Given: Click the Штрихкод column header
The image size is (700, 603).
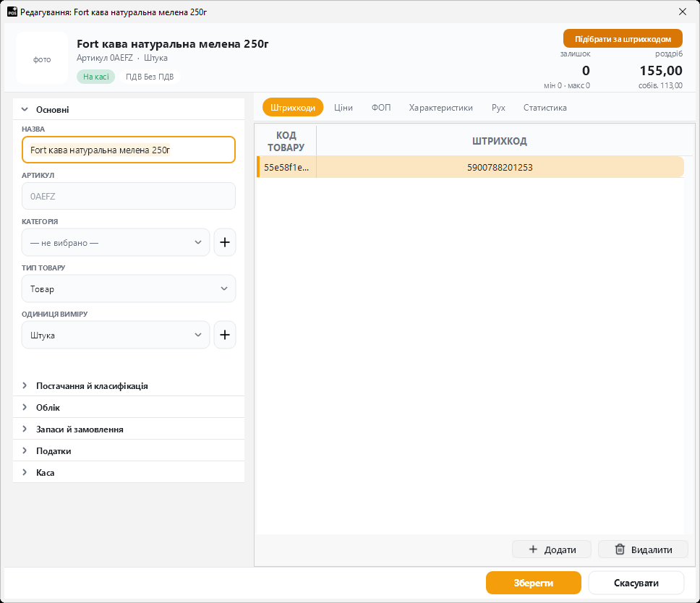Looking at the screenshot, I should [x=500, y=141].
